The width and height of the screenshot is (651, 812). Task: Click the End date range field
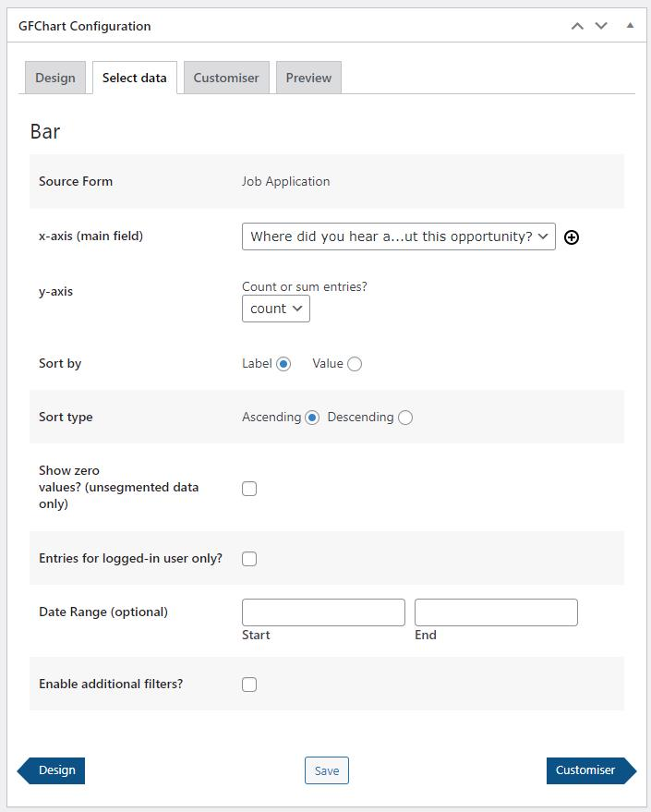pos(496,612)
